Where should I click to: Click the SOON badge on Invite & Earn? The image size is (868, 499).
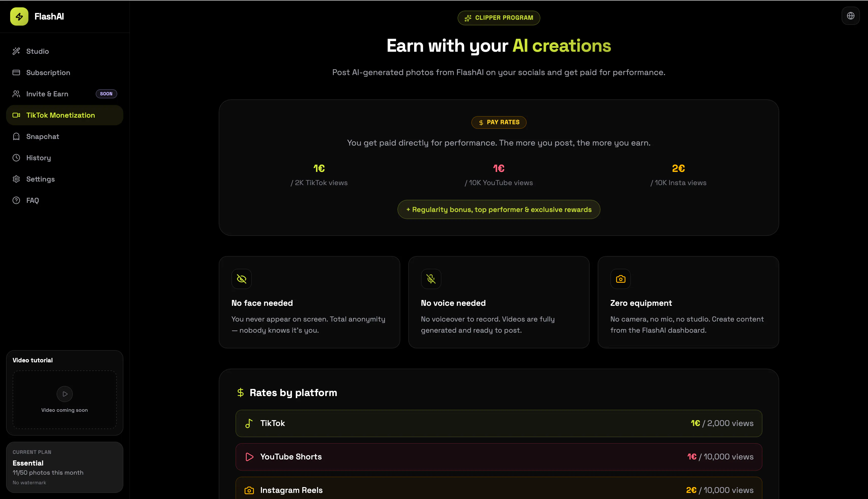pyautogui.click(x=106, y=94)
